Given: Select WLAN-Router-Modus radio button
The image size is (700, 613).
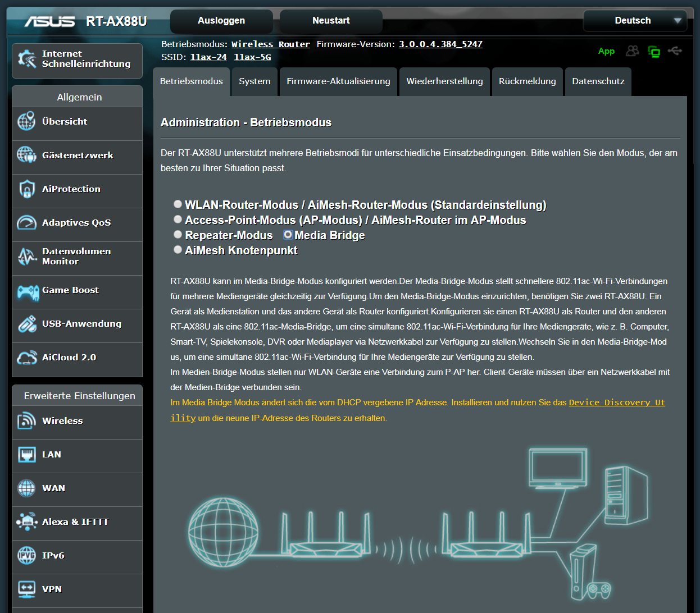Looking at the screenshot, I should coord(178,204).
